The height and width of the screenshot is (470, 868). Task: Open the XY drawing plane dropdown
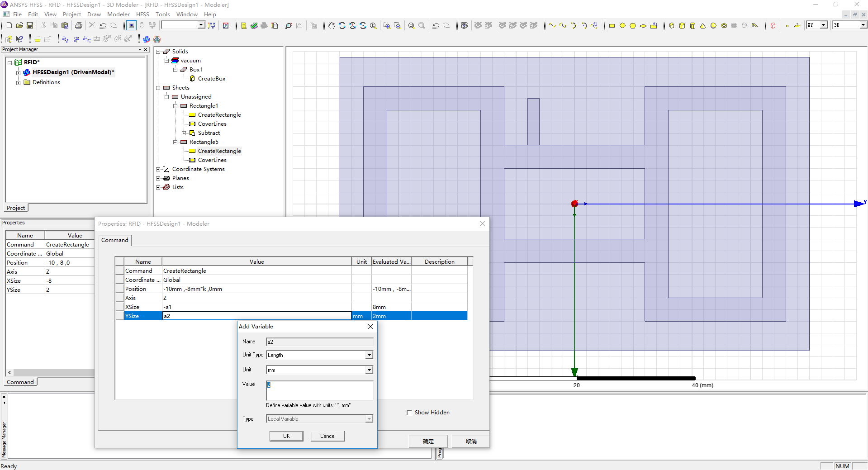click(x=823, y=25)
